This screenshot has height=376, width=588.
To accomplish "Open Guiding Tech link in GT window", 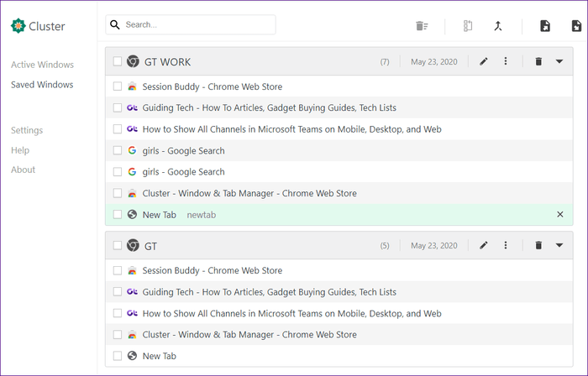I will [x=270, y=292].
